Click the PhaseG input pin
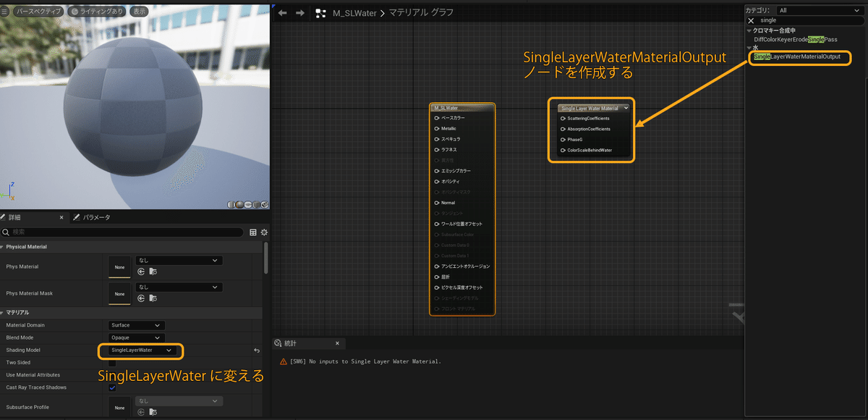This screenshot has height=420, width=868. pos(563,140)
